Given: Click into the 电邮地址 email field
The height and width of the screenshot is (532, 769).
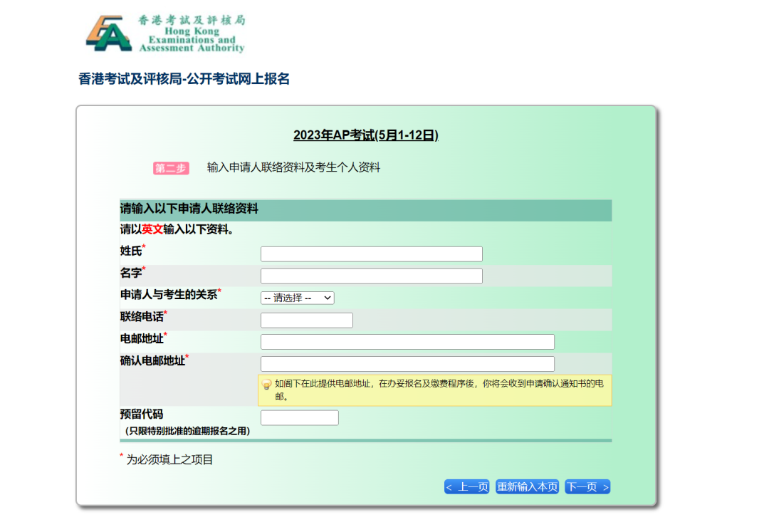Looking at the screenshot, I should click(x=407, y=342).
